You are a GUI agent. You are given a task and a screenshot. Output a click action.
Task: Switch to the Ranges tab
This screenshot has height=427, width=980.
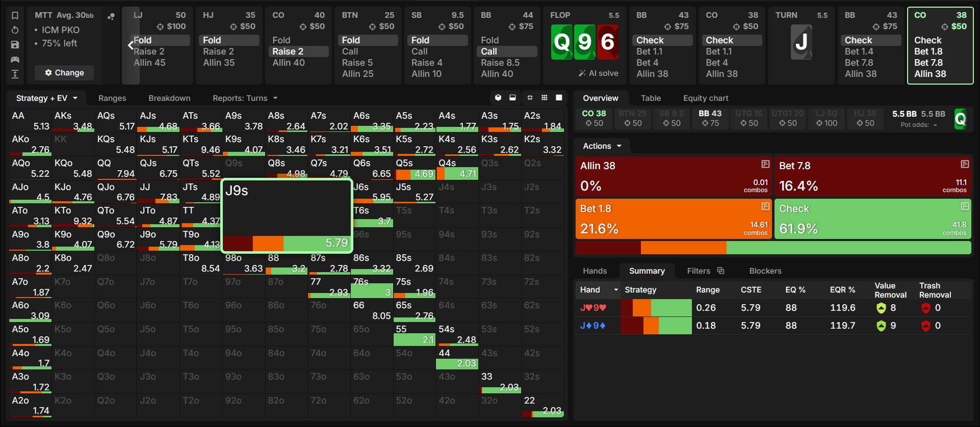point(112,98)
